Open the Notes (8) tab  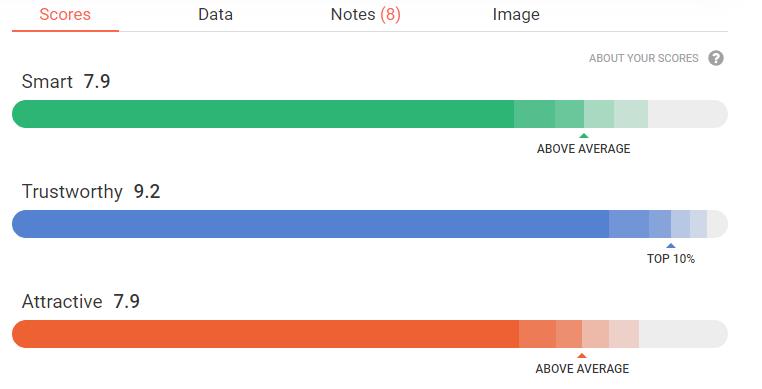click(x=365, y=15)
